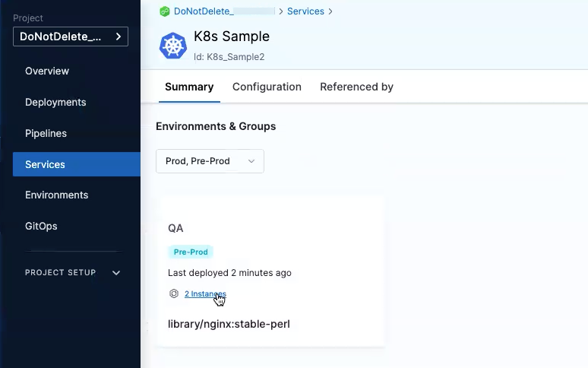Go to GitOps in the sidebar
The width and height of the screenshot is (588, 368).
(x=41, y=226)
